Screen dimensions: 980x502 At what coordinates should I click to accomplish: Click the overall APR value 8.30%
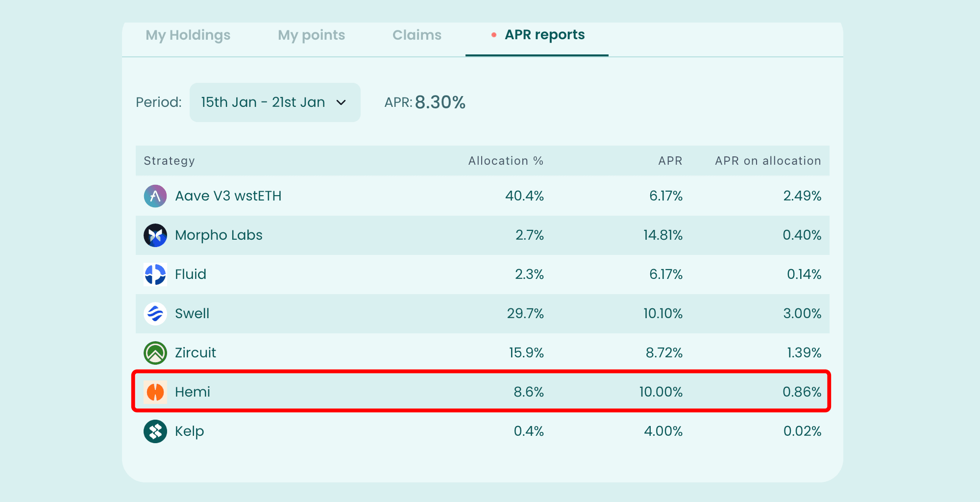point(440,102)
